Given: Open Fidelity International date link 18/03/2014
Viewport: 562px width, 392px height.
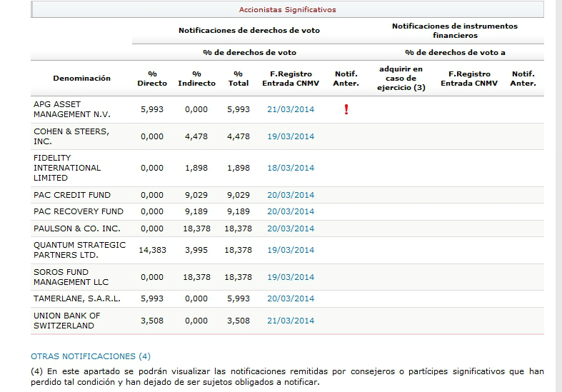Looking at the screenshot, I should (x=291, y=168).
